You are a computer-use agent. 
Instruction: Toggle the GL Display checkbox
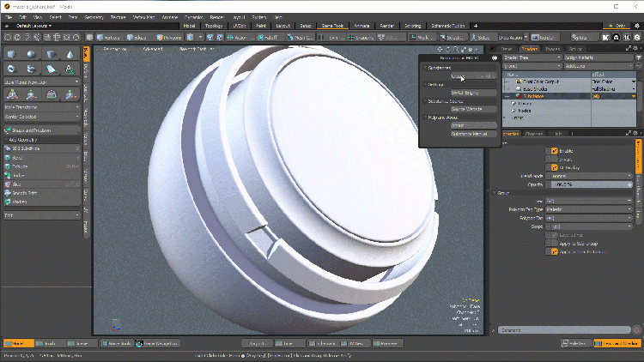[x=554, y=167]
